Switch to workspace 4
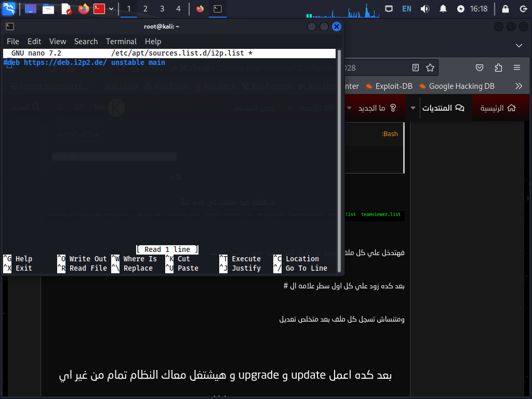This screenshot has height=399, width=532. click(179, 9)
